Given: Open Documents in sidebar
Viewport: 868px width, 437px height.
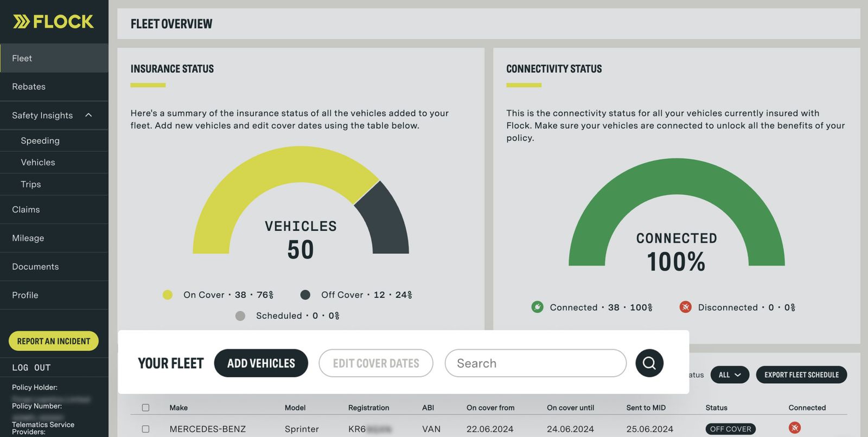Looking at the screenshot, I should click(x=54, y=267).
